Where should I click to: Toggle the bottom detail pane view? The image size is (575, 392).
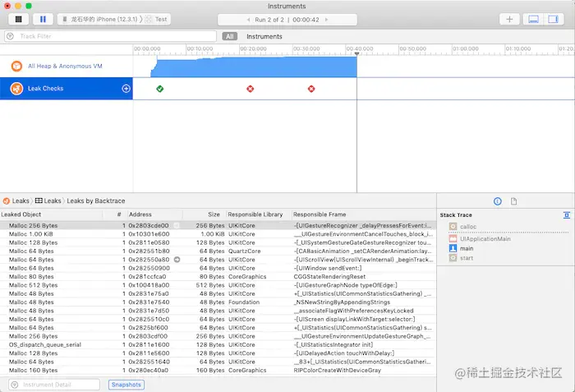pos(534,19)
